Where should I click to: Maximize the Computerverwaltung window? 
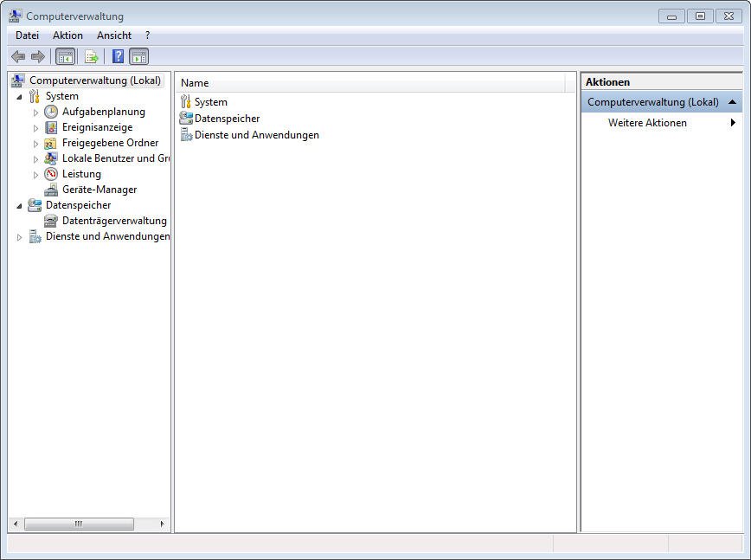[700, 16]
